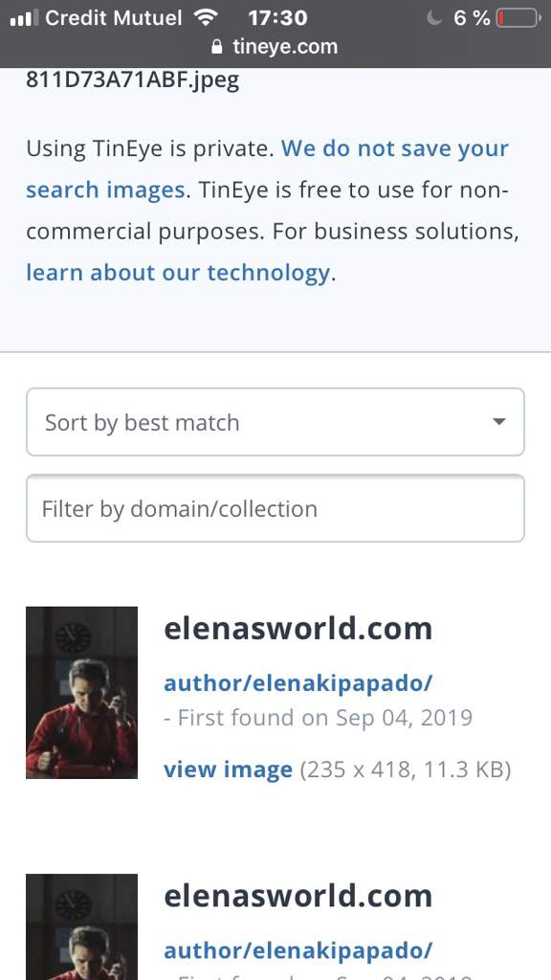
Task: Open second author/elenakipapado/ link
Action: click(x=298, y=950)
